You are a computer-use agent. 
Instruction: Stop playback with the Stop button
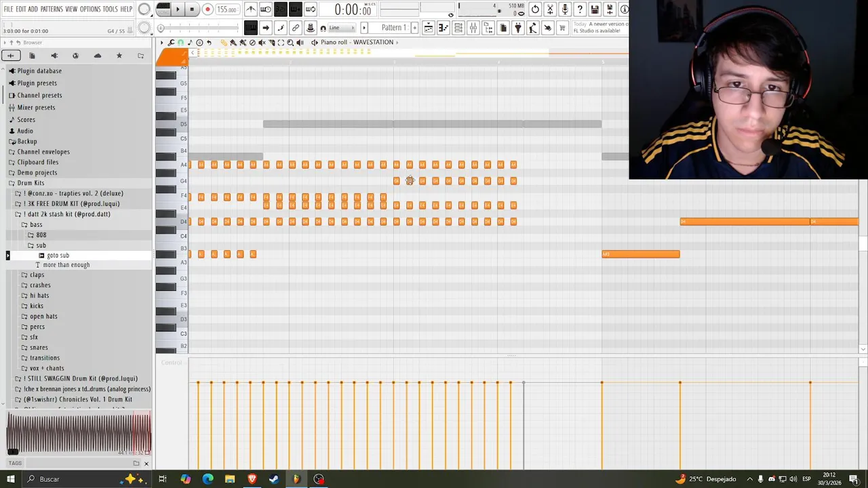(192, 9)
